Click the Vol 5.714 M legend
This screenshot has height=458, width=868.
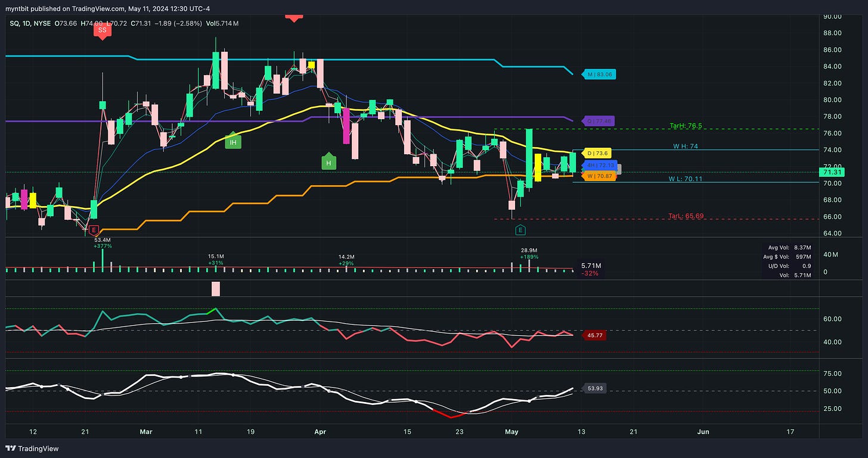(222, 23)
